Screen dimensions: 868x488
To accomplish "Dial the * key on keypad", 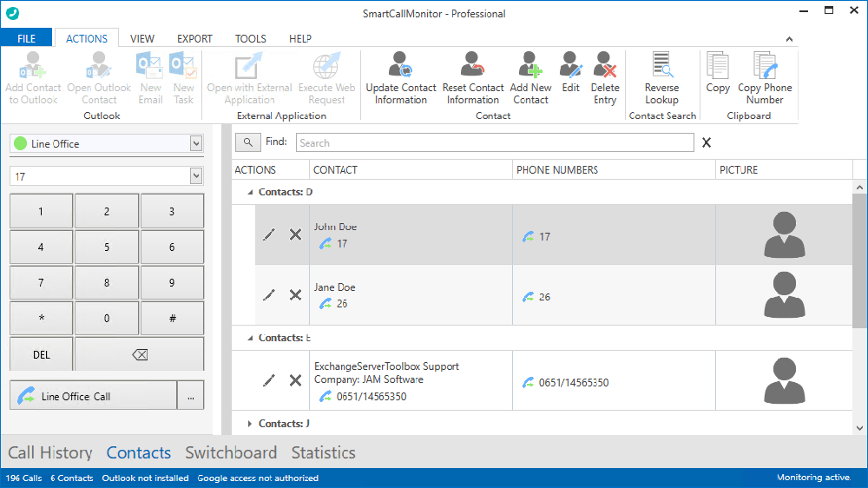I will click(x=41, y=319).
